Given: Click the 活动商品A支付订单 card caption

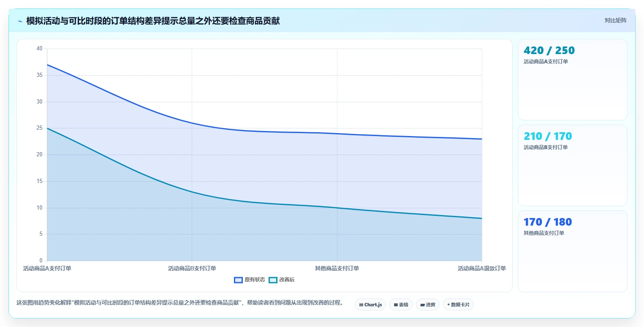Looking at the screenshot, I should pos(546,62).
